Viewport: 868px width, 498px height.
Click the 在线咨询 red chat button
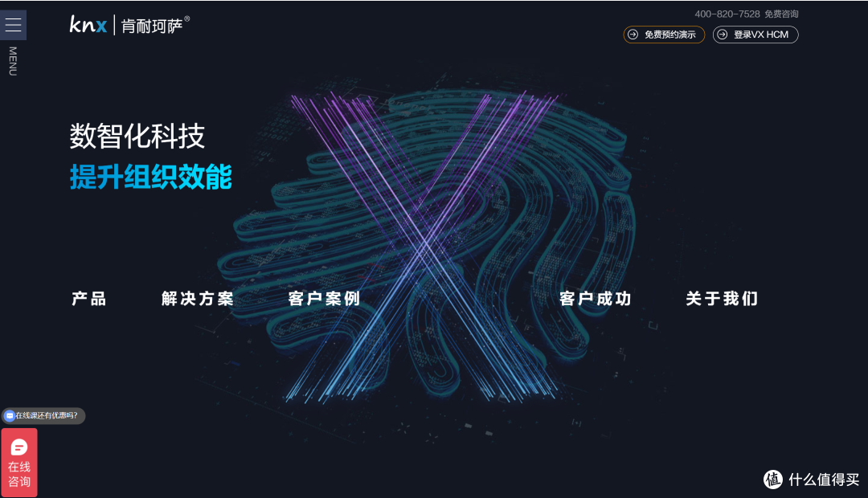(x=19, y=463)
